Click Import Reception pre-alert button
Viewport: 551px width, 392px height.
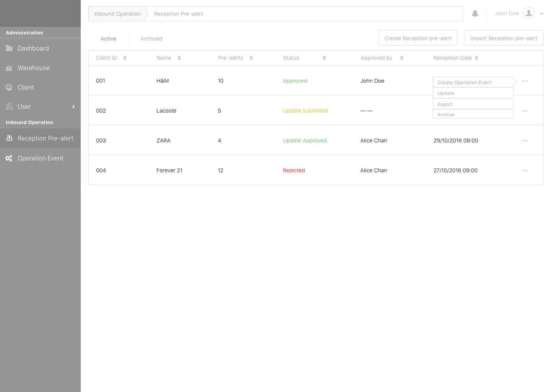[x=504, y=38]
